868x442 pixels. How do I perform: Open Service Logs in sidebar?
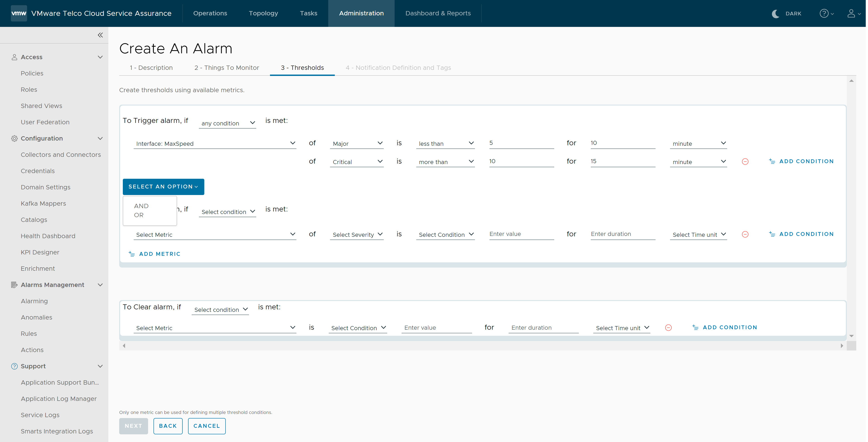(40, 415)
